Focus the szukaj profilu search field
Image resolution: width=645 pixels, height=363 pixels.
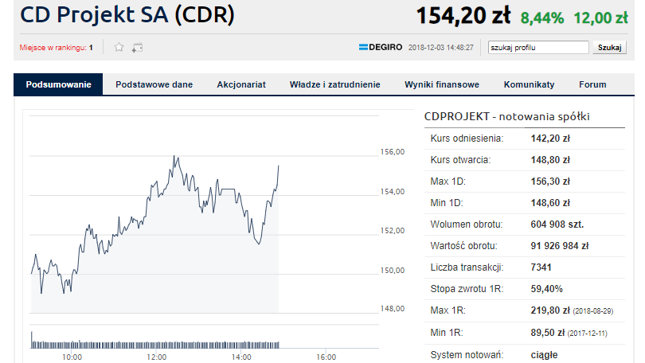538,47
